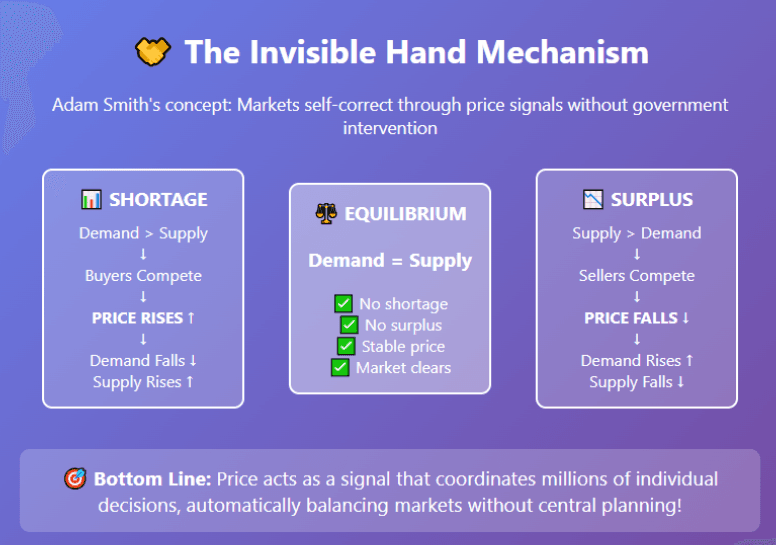Toggle the Stable price checkbox
This screenshot has width=776, height=545.
click(346, 347)
